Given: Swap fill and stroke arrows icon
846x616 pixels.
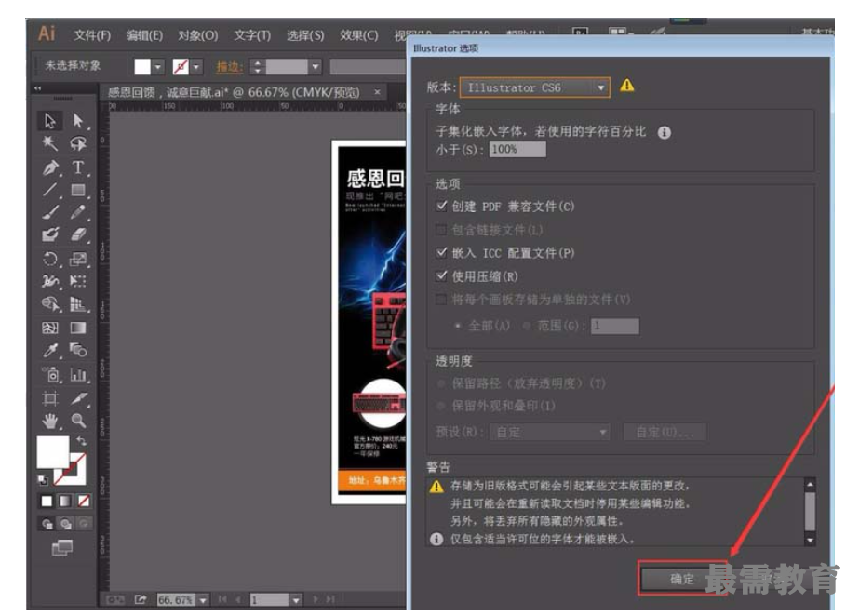Looking at the screenshot, I should 81,441.
